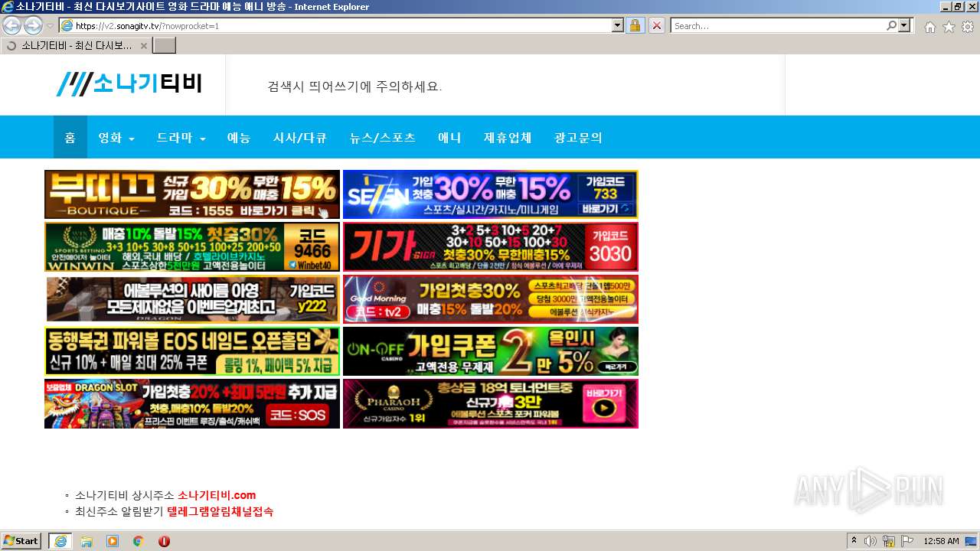Click the 12:58 AM clock
Image resolution: width=980 pixels, height=551 pixels.
pos(941,541)
